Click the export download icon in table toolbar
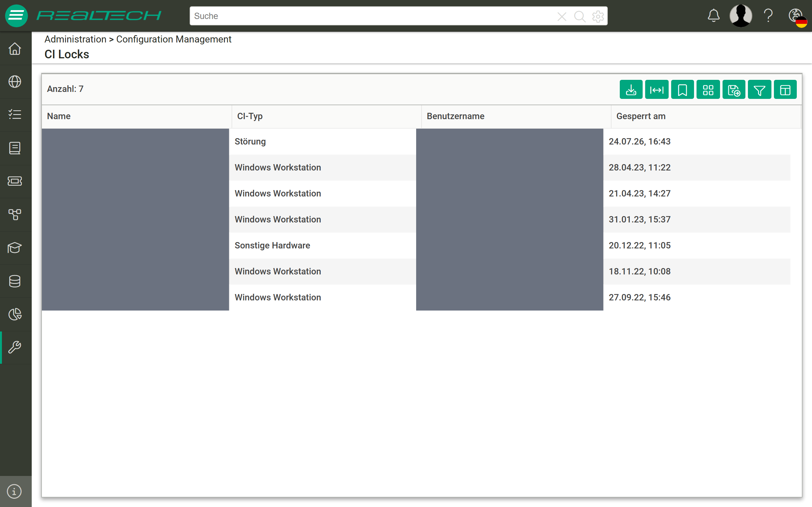The width and height of the screenshot is (812, 507). (x=631, y=90)
